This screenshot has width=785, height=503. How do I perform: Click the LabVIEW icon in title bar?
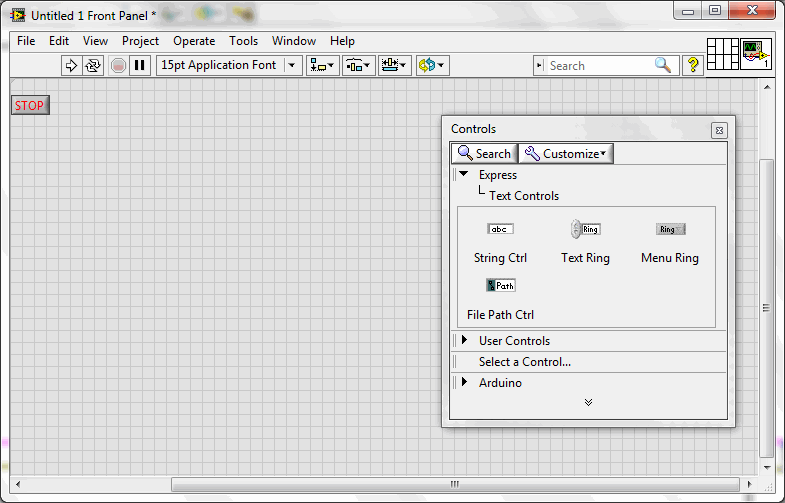18,16
